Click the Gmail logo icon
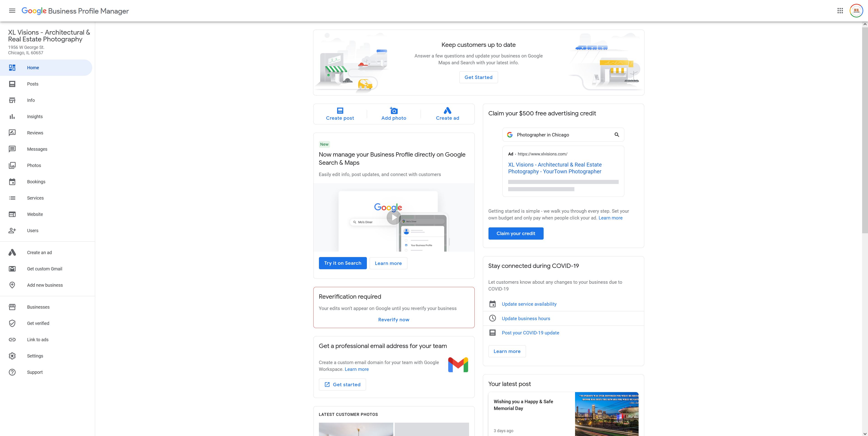This screenshot has width=868, height=436. (x=458, y=365)
